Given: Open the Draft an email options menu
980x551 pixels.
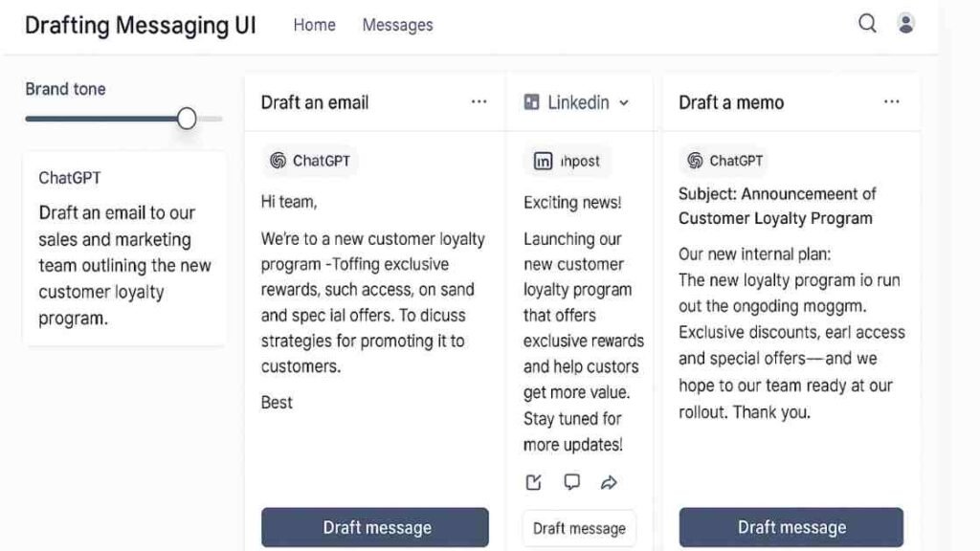Looking at the screenshot, I should [479, 102].
